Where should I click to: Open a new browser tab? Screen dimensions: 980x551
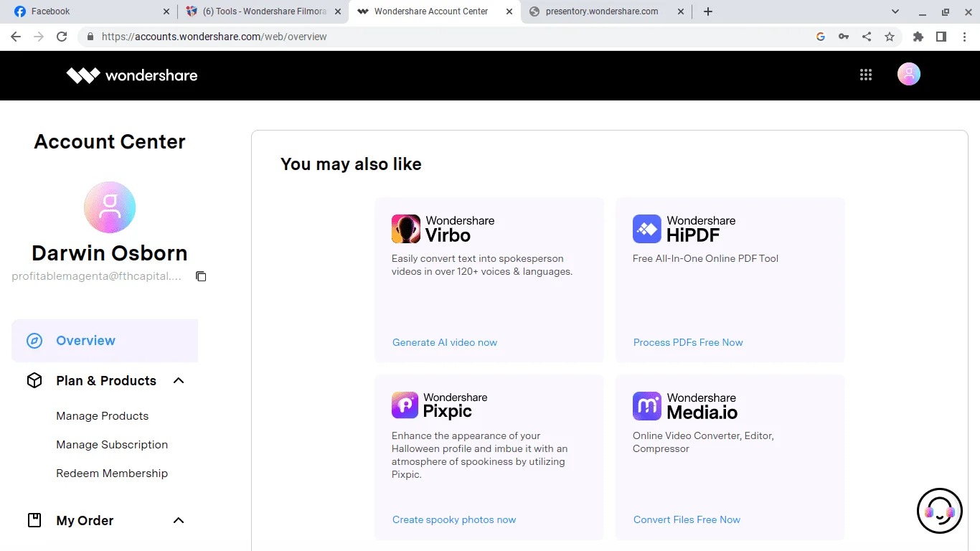point(708,11)
